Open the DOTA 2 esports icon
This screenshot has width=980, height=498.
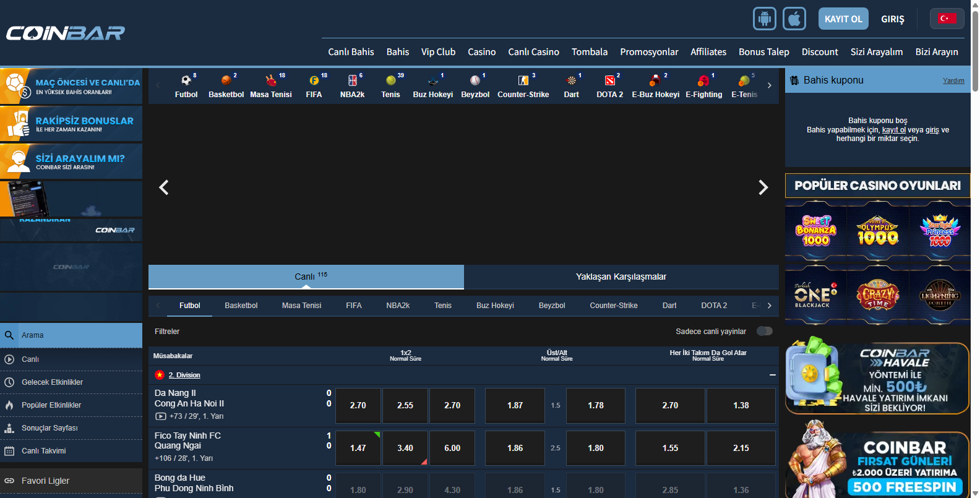point(609,80)
